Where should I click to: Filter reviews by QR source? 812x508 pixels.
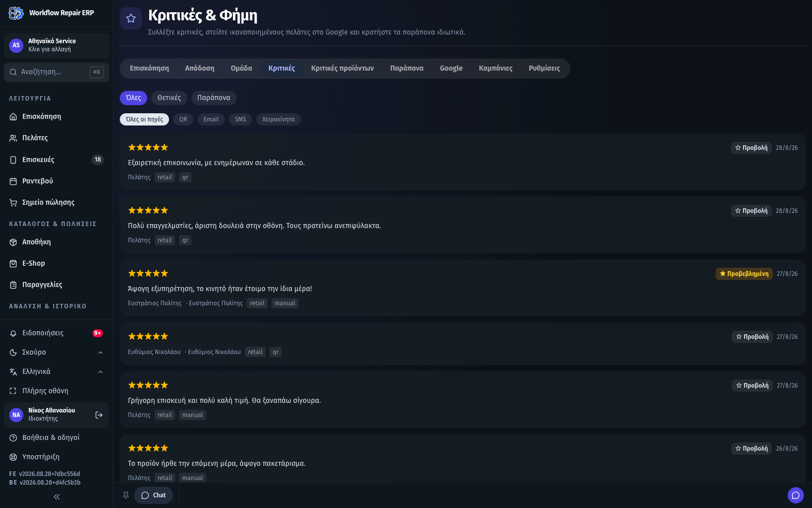(x=183, y=119)
